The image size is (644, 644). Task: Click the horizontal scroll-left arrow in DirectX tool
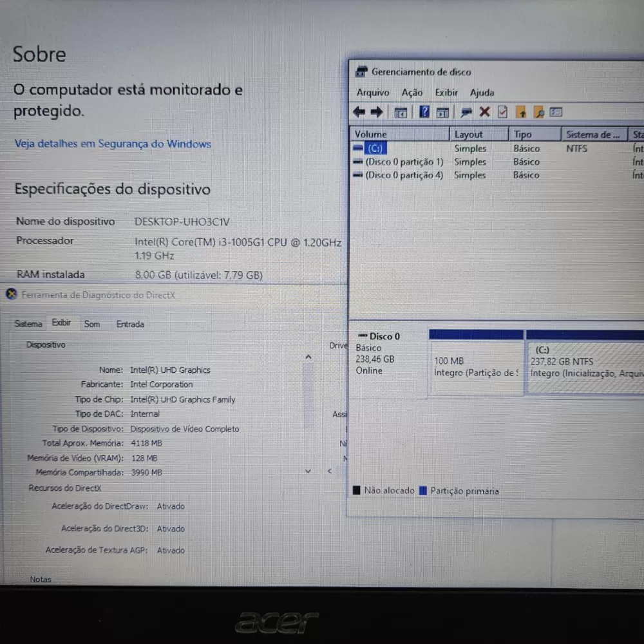(329, 471)
